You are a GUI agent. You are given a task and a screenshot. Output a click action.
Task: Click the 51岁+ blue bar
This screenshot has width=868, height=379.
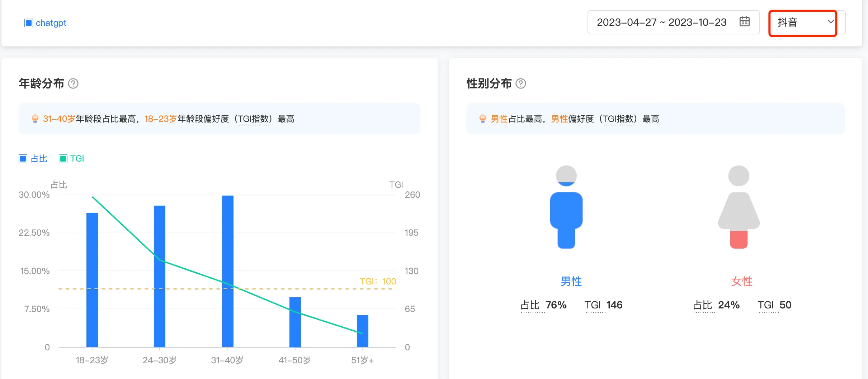(362, 331)
